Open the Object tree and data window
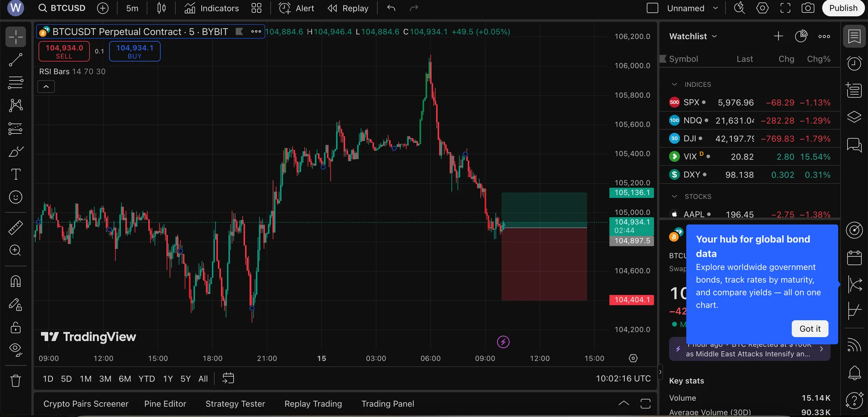 (854, 117)
